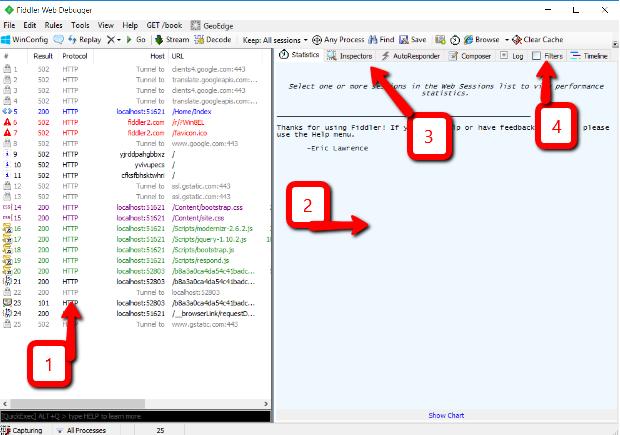Image resolution: width=620 pixels, height=435 pixels.
Task: Click the comment speech bubble icon
Action: 59,40
